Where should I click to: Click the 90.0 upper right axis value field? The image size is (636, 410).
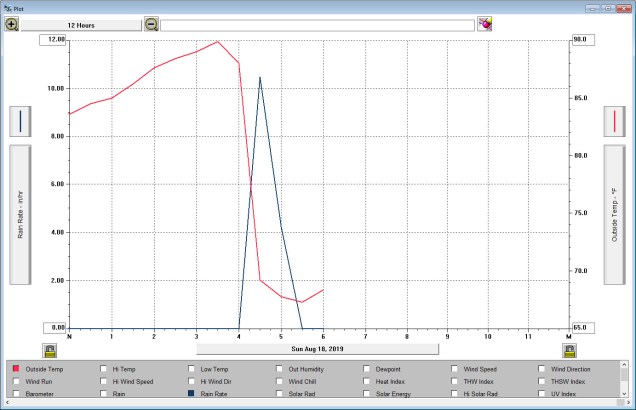[582, 40]
